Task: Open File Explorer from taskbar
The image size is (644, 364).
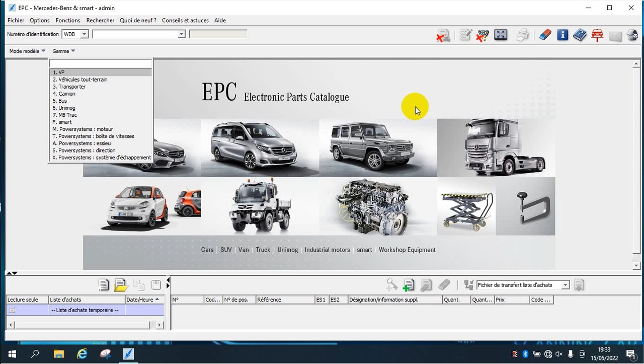Action: pyautogui.click(x=59, y=354)
